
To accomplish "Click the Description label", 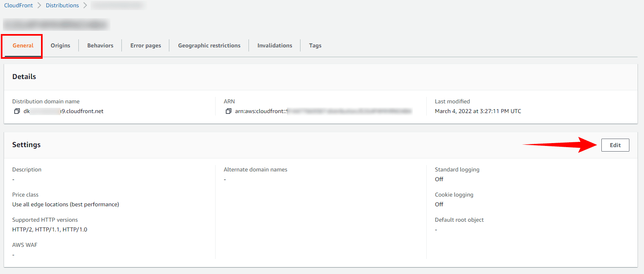I will [x=27, y=169].
